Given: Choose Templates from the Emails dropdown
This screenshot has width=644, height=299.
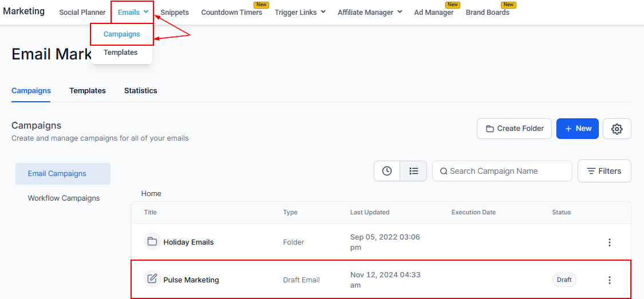Looking at the screenshot, I should (121, 53).
